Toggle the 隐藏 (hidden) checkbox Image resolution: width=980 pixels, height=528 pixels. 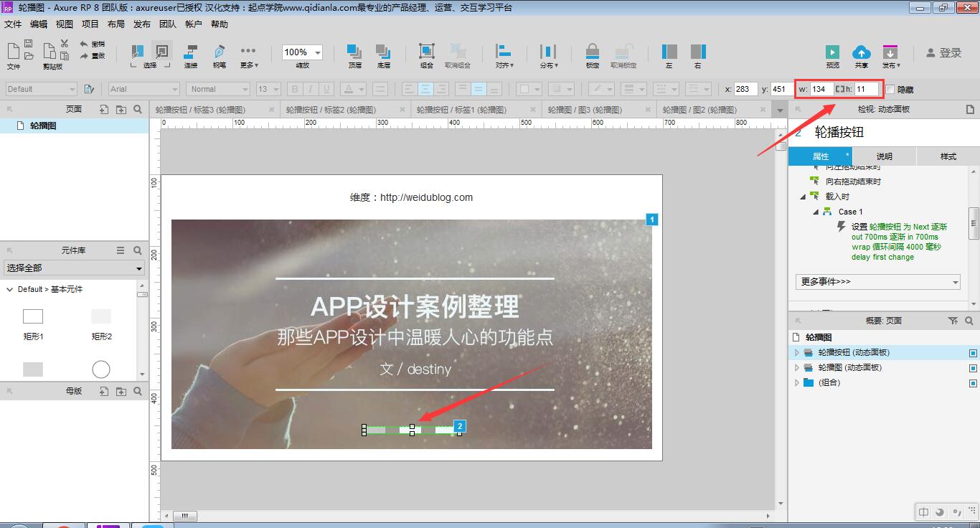(890, 89)
